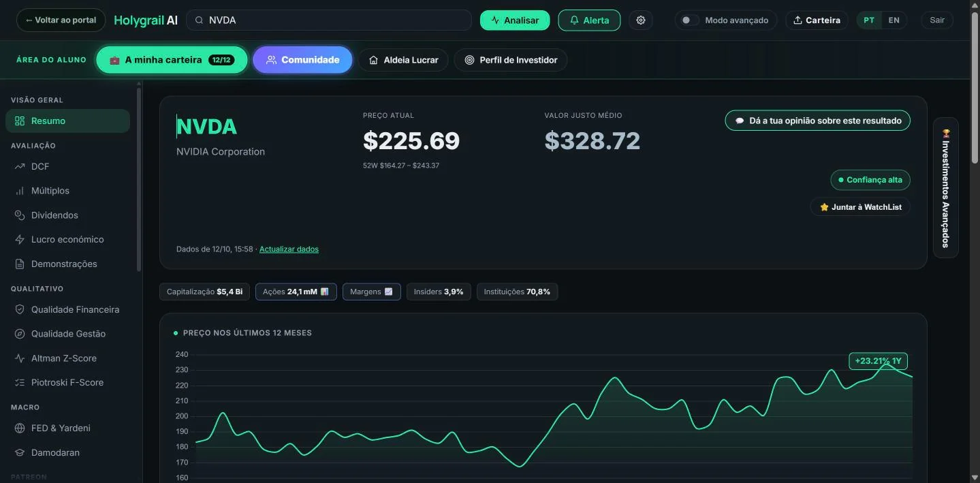Image resolution: width=980 pixels, height=483 pixels.
Task: Click the Sair button
Action: pyautogui.click(x=937, y=20)
